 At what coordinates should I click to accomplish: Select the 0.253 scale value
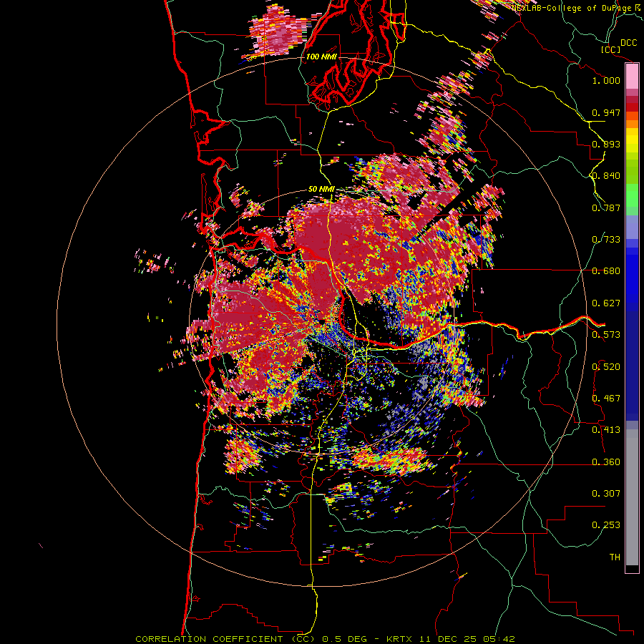coord(606,525)
